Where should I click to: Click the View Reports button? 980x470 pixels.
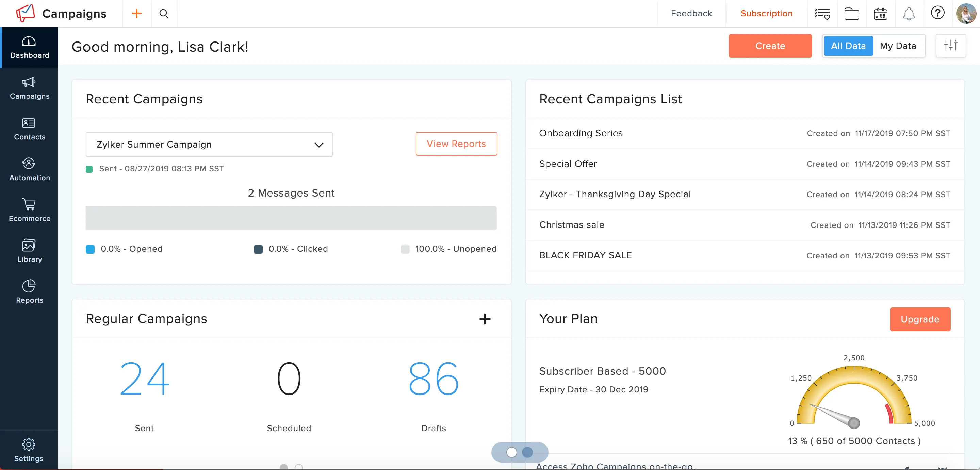(x=456, y=144)
